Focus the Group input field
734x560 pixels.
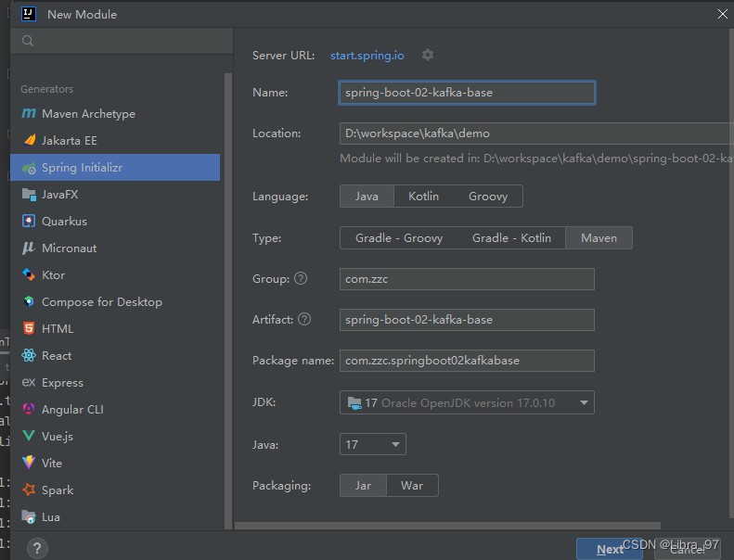(x=467, y=279)
